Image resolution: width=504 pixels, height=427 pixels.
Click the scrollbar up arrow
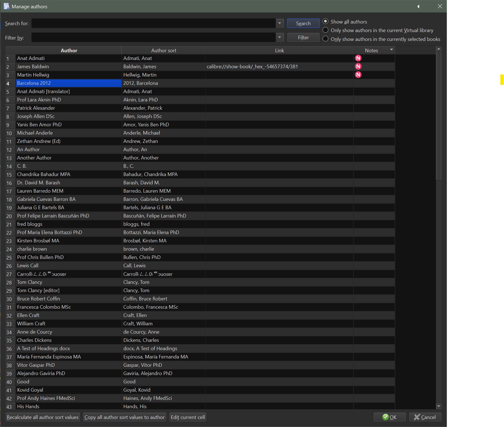tap(438, 49)
